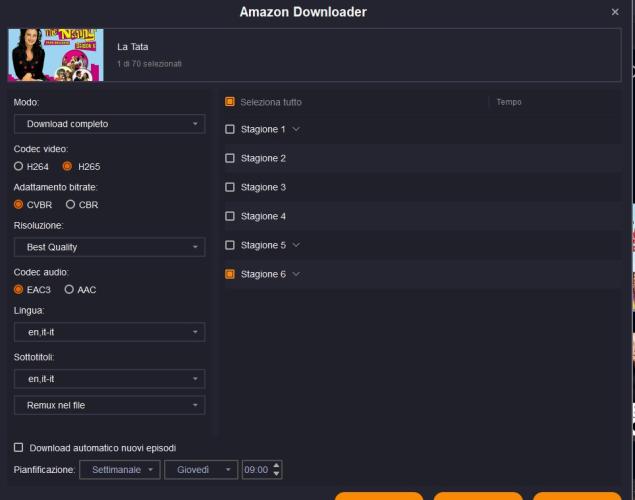Expand Stagione 6 episode list chevron
This screenshot has height=500, width=635.
click(x=296, y=274)
